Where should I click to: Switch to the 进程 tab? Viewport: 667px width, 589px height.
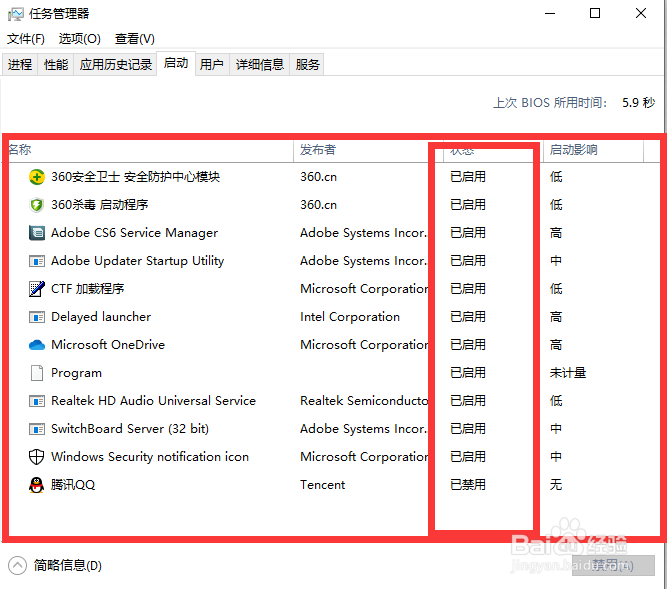point(20,65)
